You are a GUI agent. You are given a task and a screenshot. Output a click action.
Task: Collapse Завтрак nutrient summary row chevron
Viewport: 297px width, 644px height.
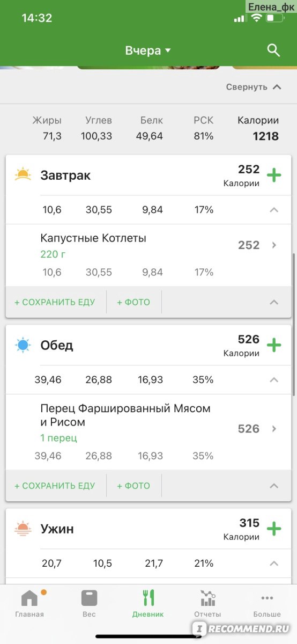pos(274,210)
